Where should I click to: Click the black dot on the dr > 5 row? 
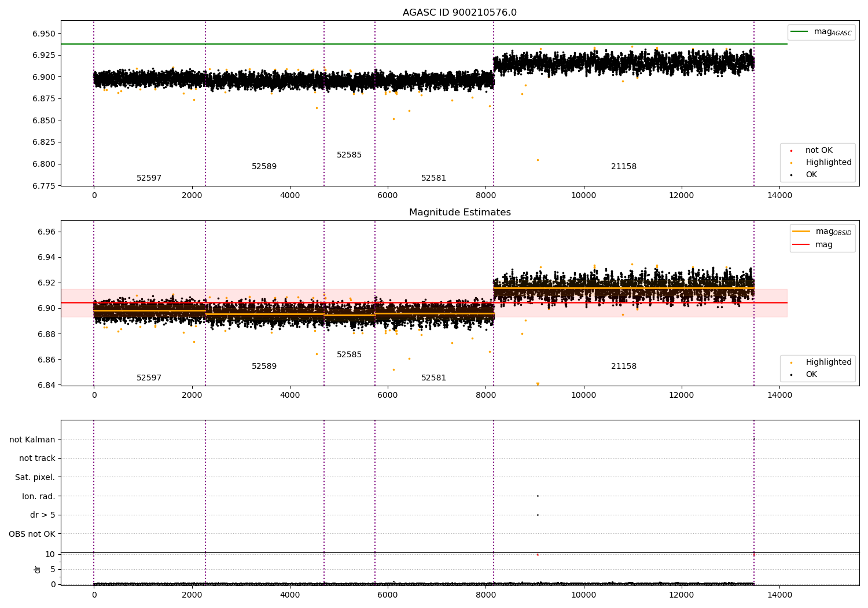[x=538, y=515]
